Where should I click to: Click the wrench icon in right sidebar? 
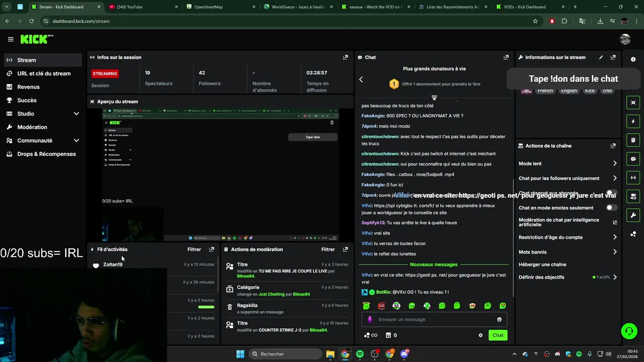(x=633, y=215)
